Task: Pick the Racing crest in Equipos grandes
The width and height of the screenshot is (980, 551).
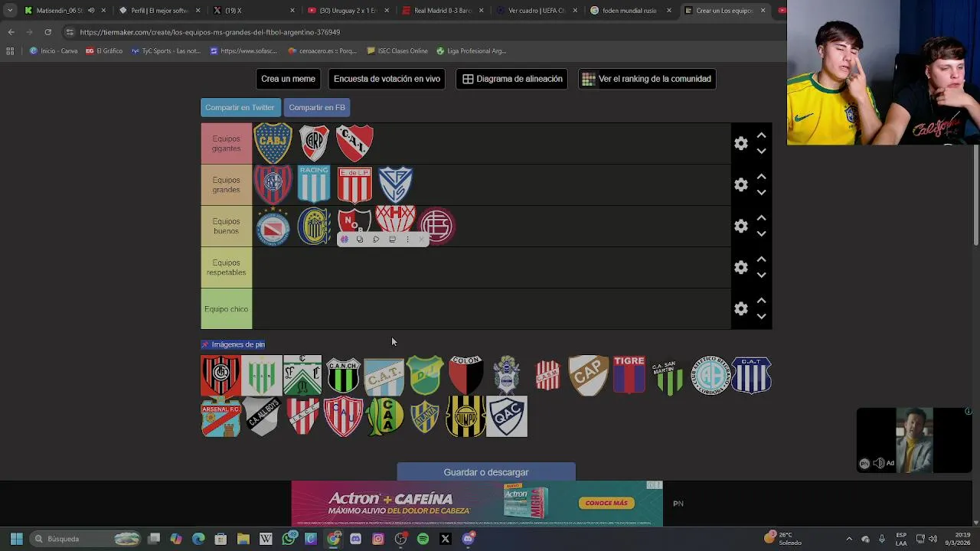Action: pyautogui.click(x=314, y=184)
